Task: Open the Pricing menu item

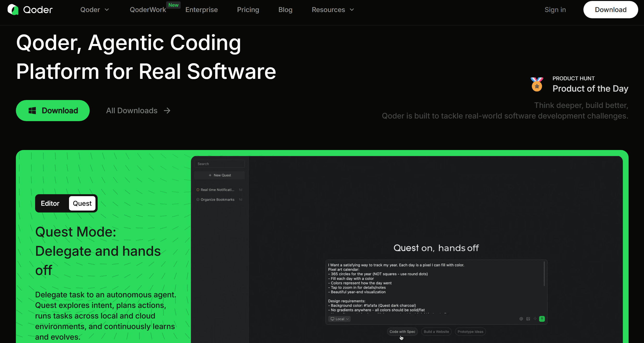Action: pyautogui.click(x=248, y=10)
